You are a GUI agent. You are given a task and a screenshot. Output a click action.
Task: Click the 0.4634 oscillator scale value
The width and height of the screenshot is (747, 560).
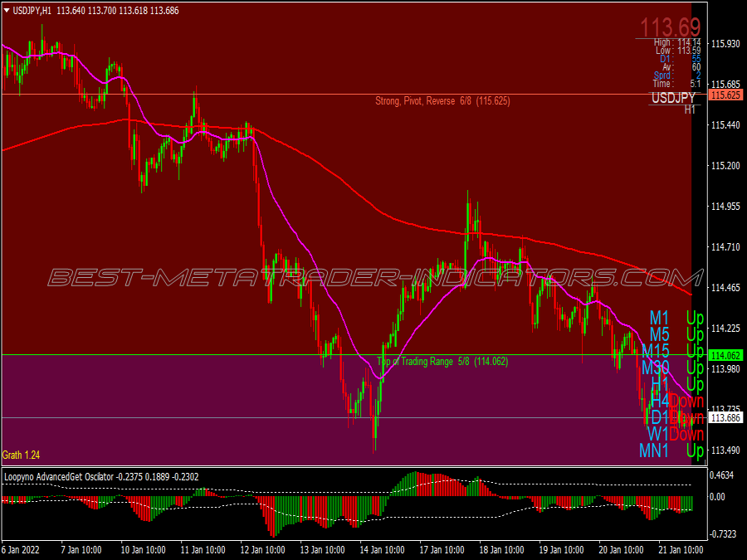(x=721, y=475)
